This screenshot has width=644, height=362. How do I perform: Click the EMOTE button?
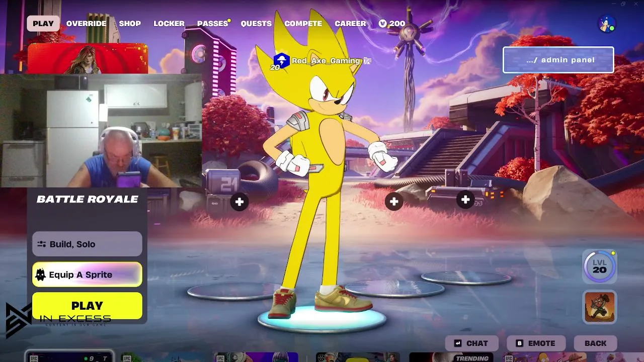click(536, 343)
